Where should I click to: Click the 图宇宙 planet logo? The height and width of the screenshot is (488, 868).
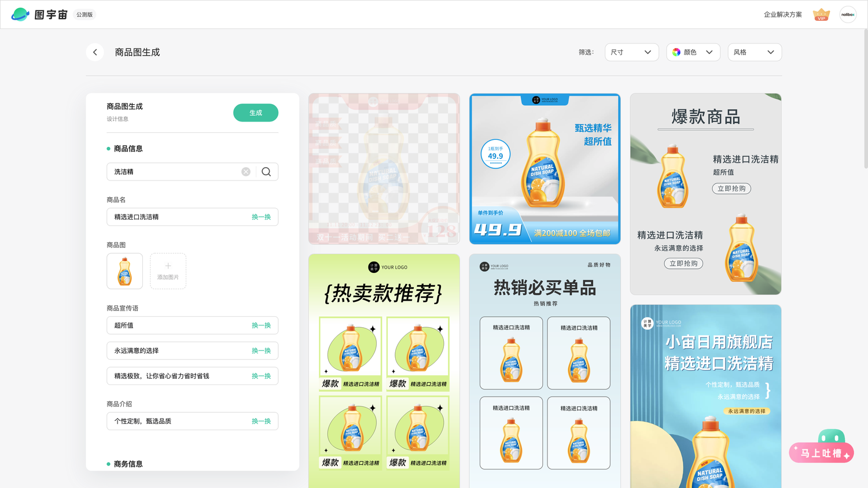click(x=20, y=14)
